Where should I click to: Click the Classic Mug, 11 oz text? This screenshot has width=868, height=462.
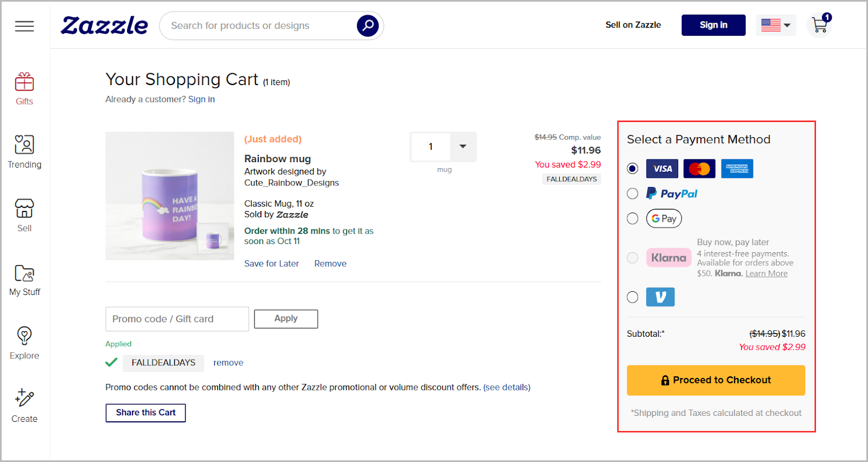pyautogui.click(x=279, y=204)
